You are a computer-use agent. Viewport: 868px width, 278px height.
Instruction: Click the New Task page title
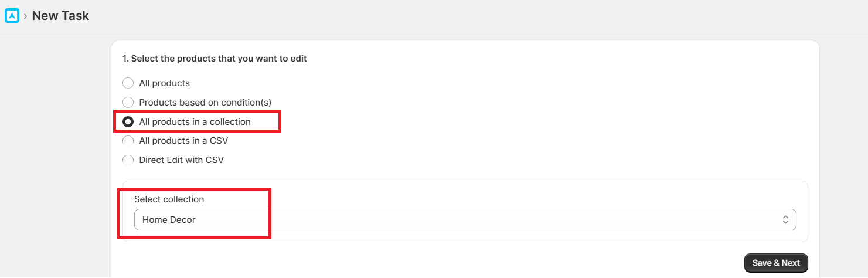[x=60, y=16]
